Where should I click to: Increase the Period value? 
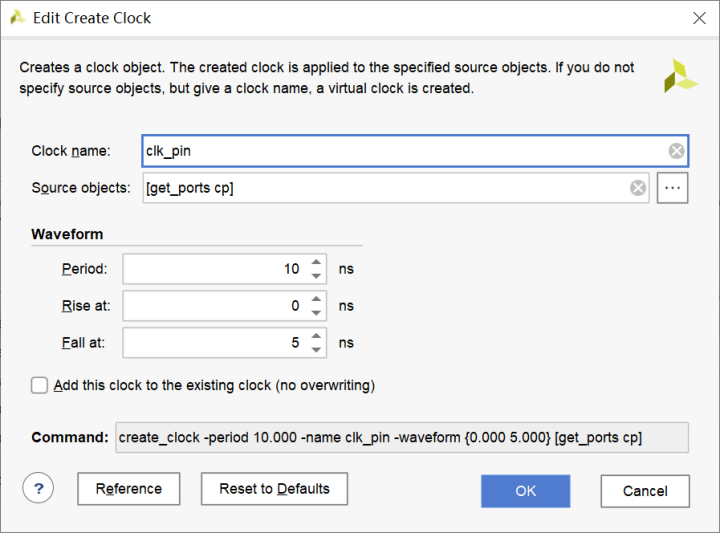pyautogui.click(x=317, y=262)
